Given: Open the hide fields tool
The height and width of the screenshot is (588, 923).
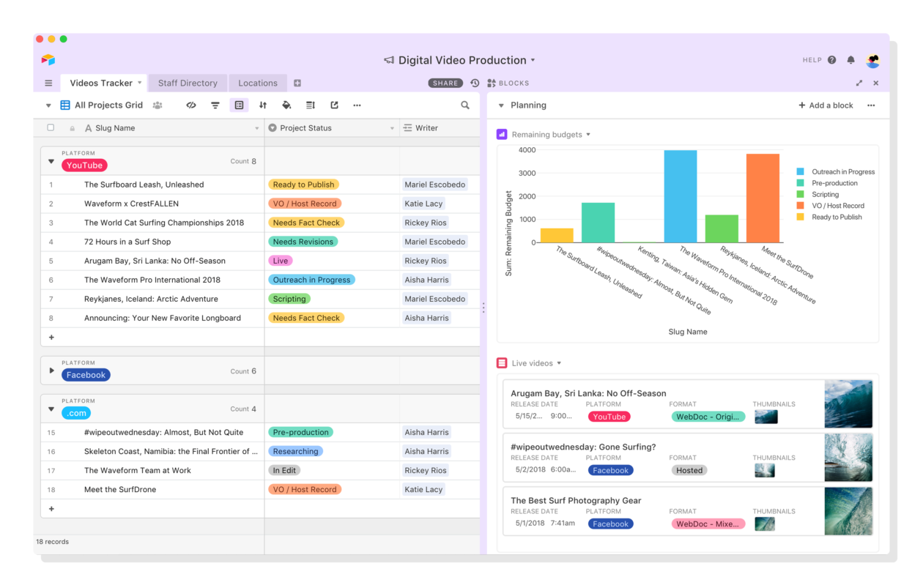Looking at the screenshot, I should (191, 105).
